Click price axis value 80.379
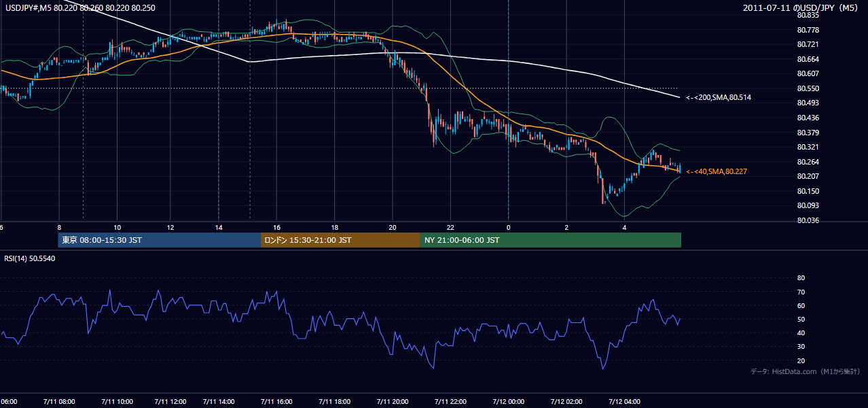Viewport: 868px width, 408px height. (808, 133)
